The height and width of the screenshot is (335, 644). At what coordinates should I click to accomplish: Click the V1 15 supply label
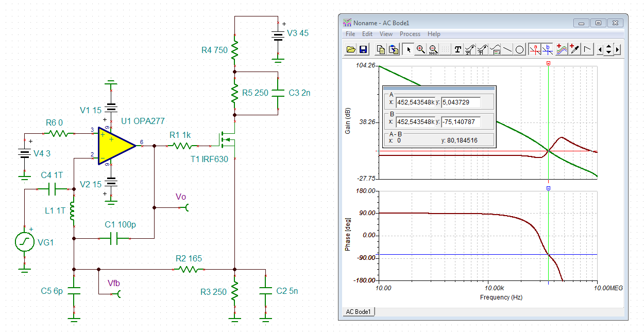tap(91, 110)
